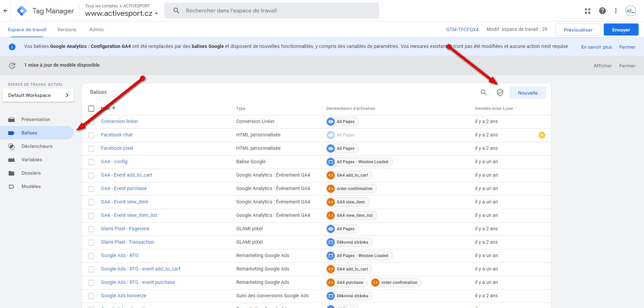Click the trigger icon on the GA4 purchase chip
The image size is (644, 308).
[x=331, y=283]
